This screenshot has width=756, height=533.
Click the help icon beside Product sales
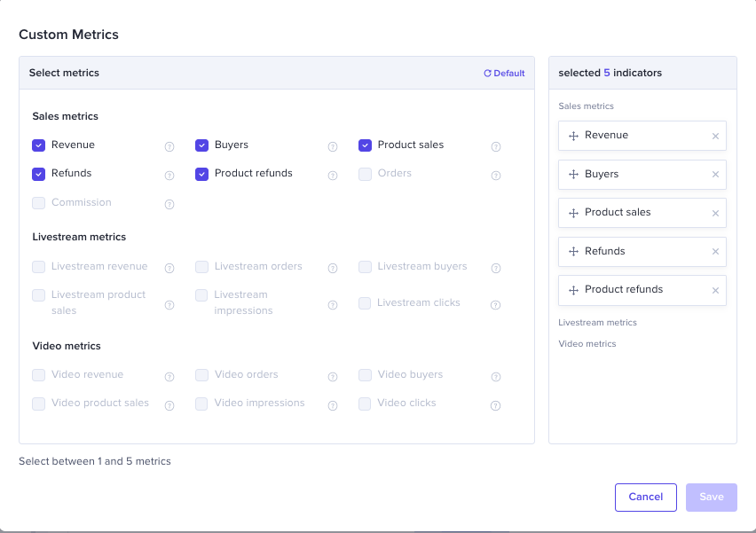pos(496,147)
